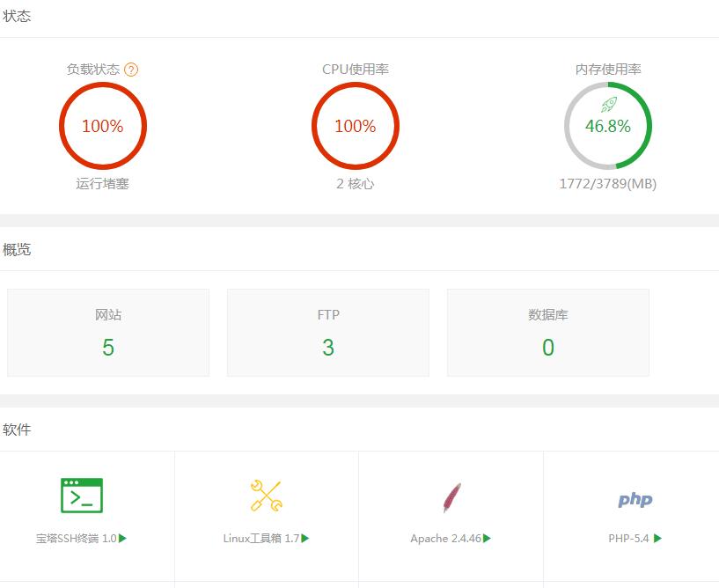Click the 运行堵塞 status text
The height and width of the screenshot is (588, 719).
pos(103,184)
